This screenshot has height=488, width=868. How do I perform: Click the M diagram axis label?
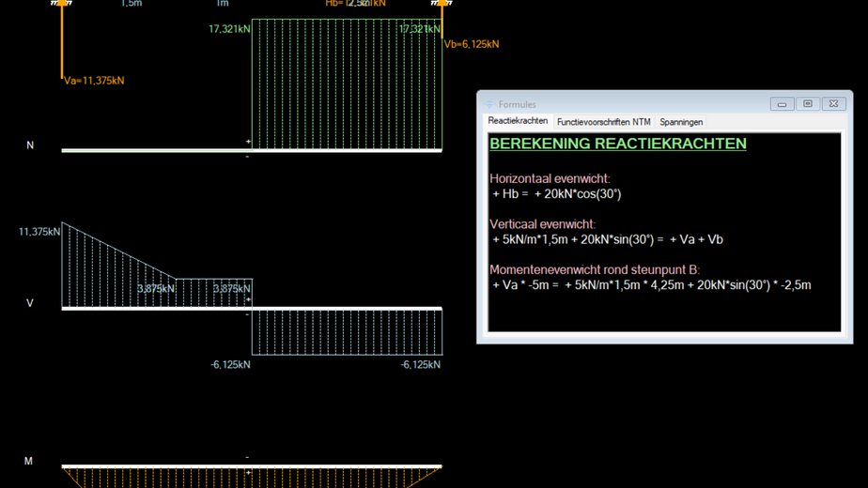coord(28,461)
